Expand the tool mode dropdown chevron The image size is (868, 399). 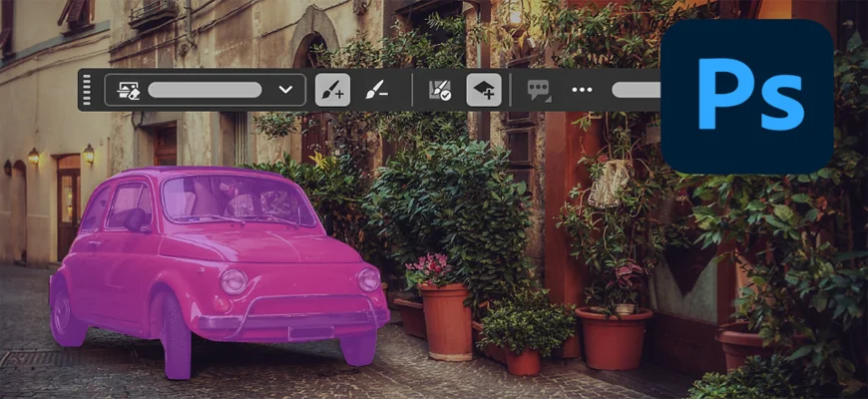[285, 90]
